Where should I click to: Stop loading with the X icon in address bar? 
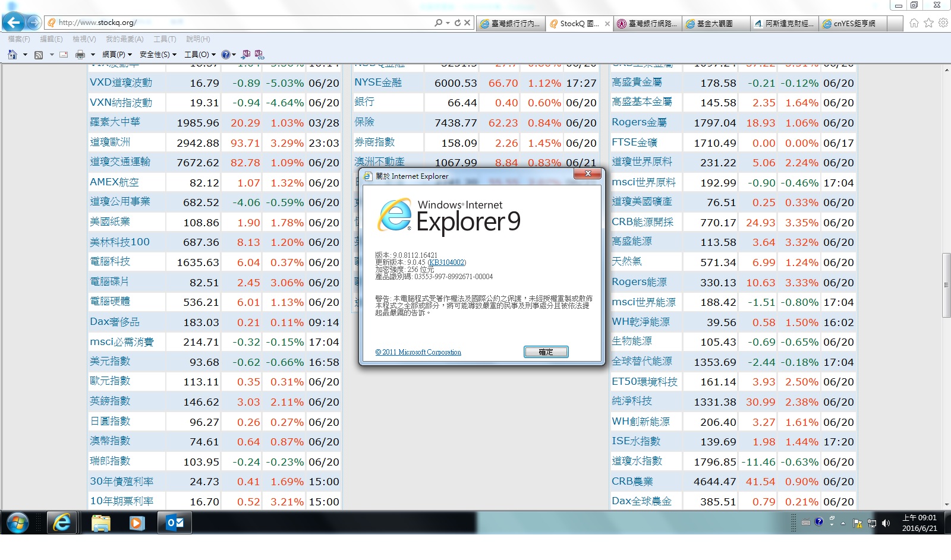click(467, 23)
